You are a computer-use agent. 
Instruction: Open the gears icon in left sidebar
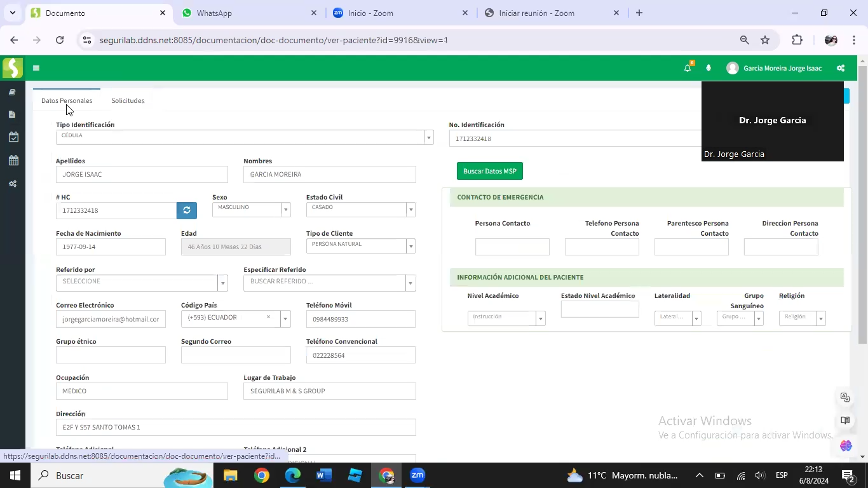point(13,184)
